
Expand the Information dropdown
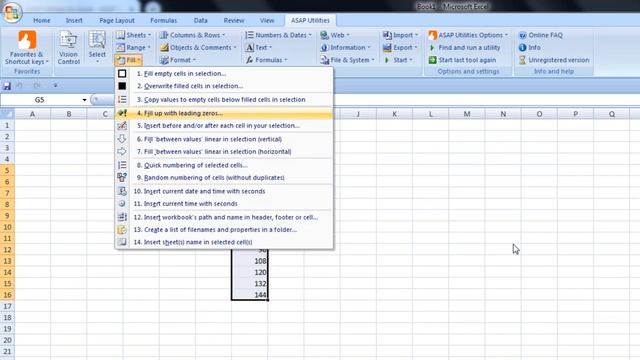pos(345,47)
